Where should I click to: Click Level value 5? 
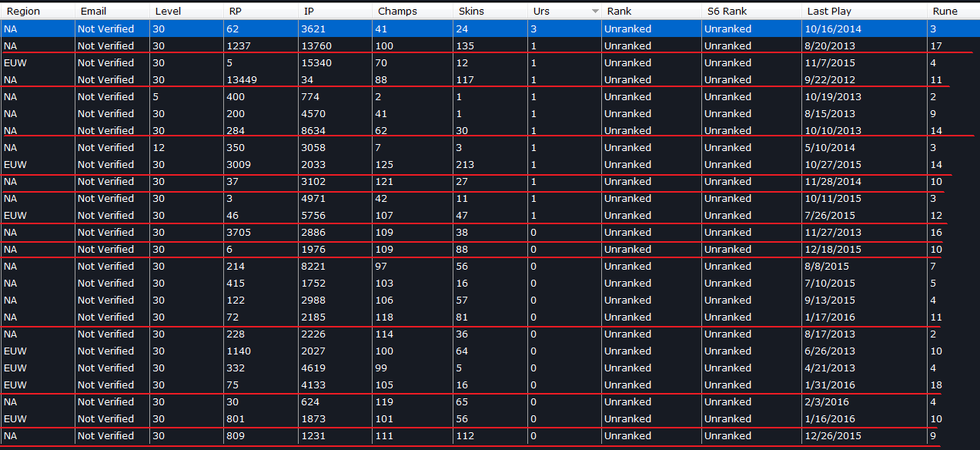point(156,96)
